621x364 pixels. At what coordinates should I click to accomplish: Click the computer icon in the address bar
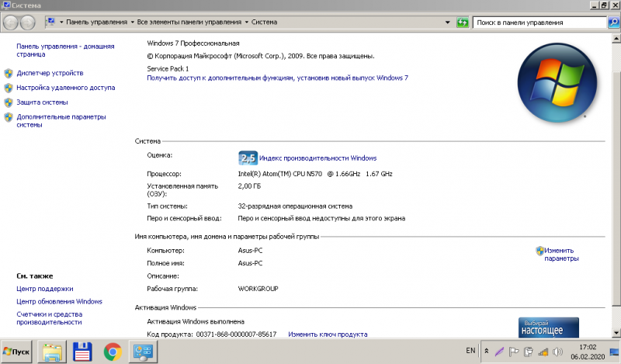50,23
